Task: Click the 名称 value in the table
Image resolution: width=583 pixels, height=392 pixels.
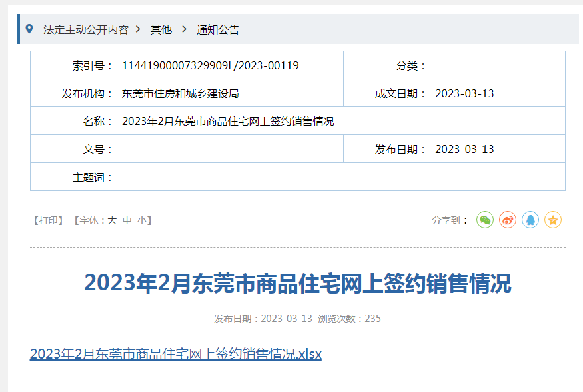Action: coord(228,121)
